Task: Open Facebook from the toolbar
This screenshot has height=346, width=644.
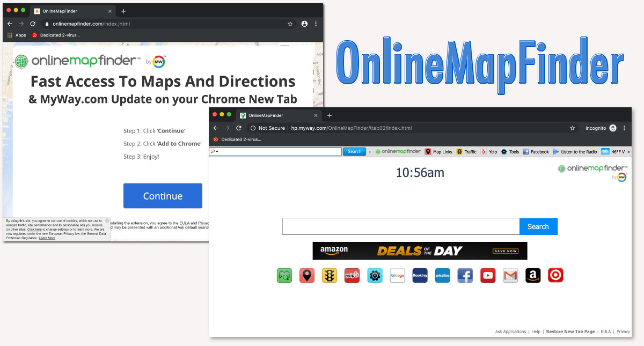Action: [535, 152]
